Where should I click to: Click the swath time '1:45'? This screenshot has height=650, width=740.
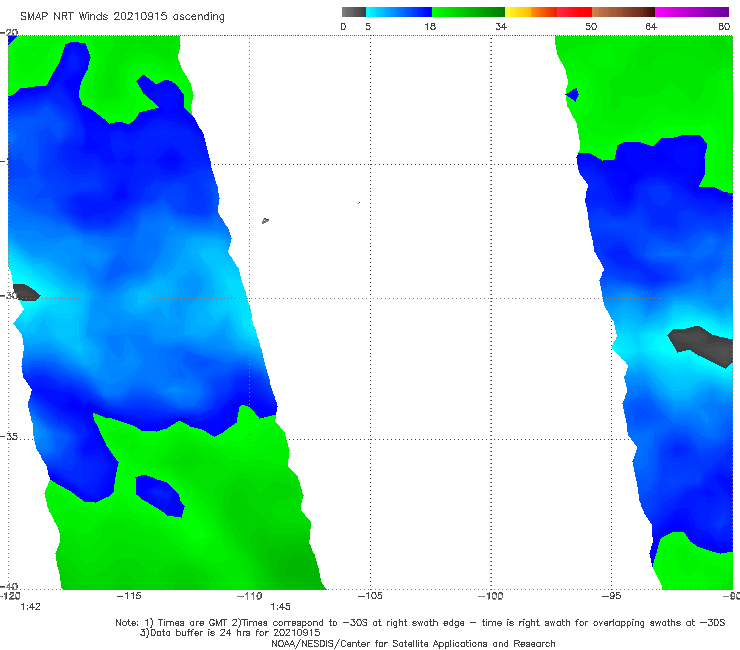280,607
